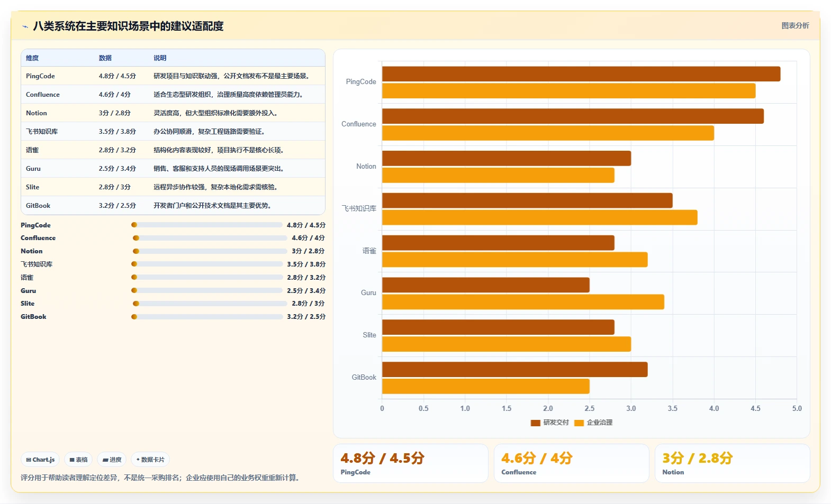Click the GitBook progress bar
The height and width of the screenshot is (504, 831).
tap(207, 317)
